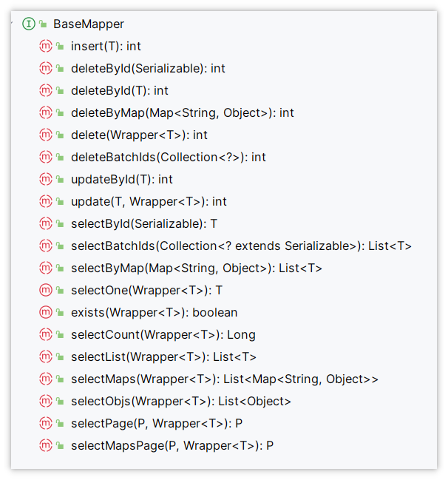448x480 pixels.
Task: Select the BaseMapper interface node
Action: coord(89,24)
